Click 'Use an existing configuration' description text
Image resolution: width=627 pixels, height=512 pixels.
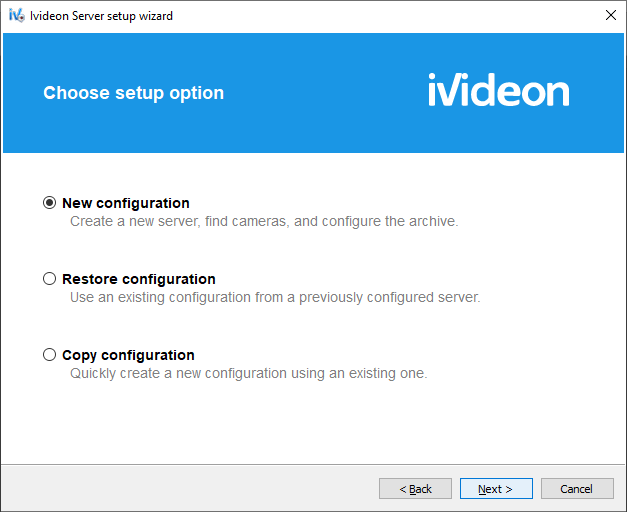(275, 297)
